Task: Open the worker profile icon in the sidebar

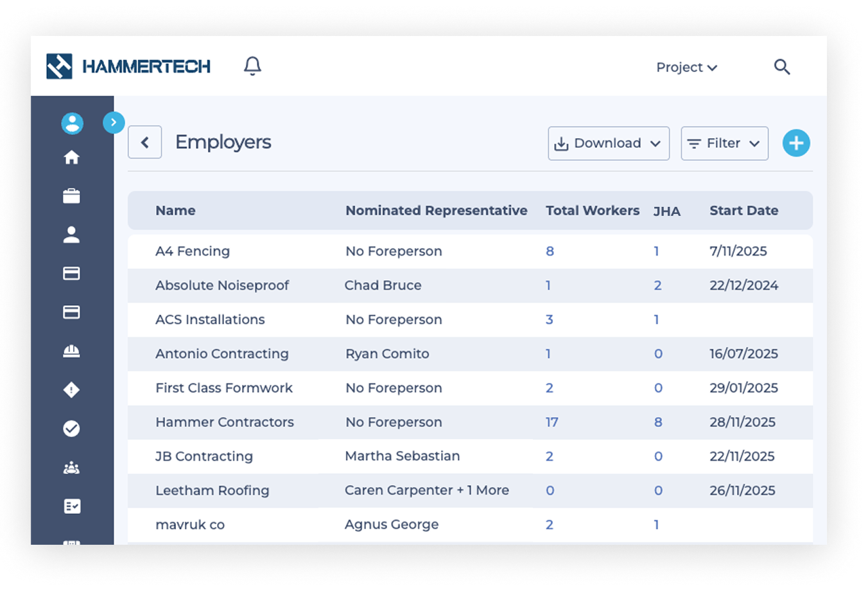Action: [x=72, y=234]
